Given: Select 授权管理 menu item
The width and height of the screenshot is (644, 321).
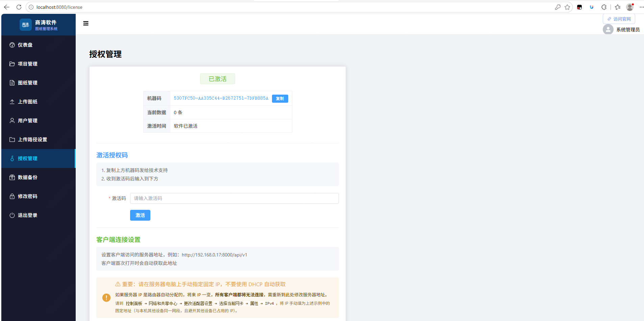Looking at the screenshot, I should (x=39, y=158).
